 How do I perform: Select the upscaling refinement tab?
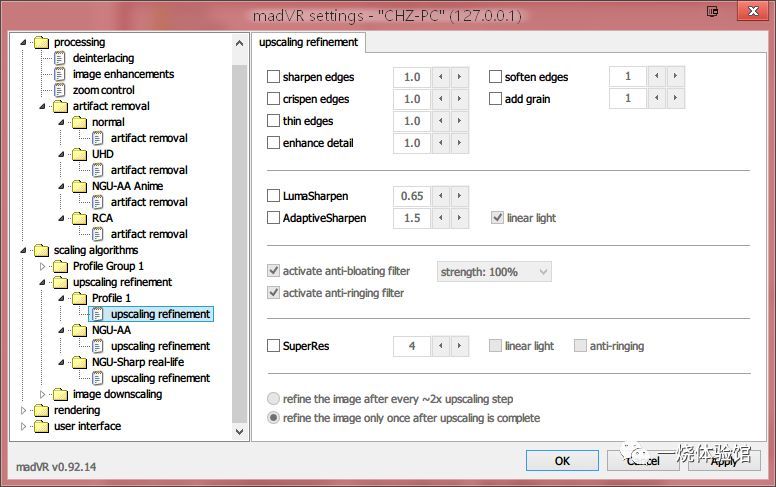click(308, 43)
